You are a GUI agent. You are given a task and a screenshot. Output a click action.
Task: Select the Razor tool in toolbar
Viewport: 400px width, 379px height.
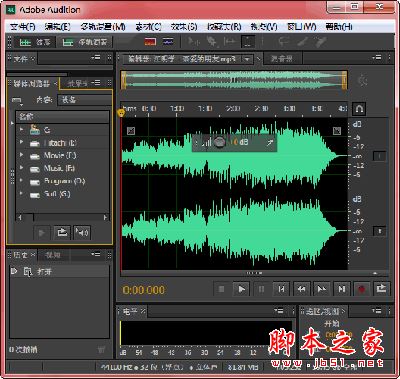coord(211,42)
